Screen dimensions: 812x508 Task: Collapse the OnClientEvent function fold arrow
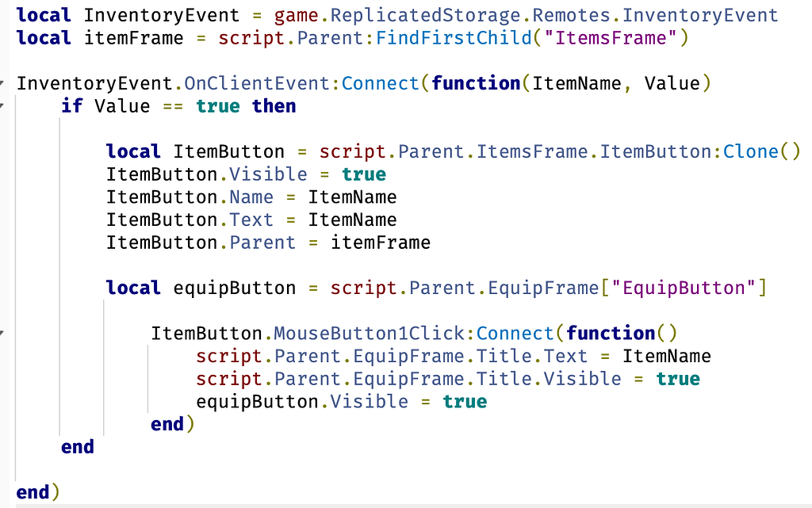tap(2, 83)
